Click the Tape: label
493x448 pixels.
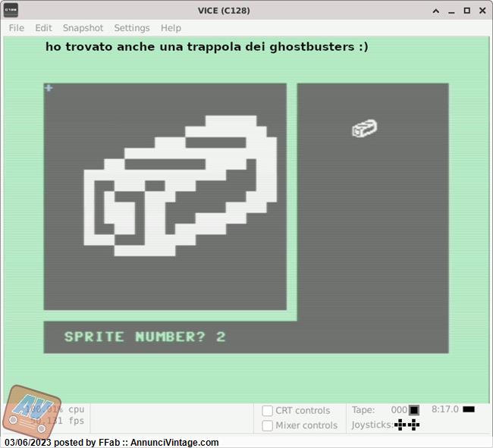click(x=363, y=410)
